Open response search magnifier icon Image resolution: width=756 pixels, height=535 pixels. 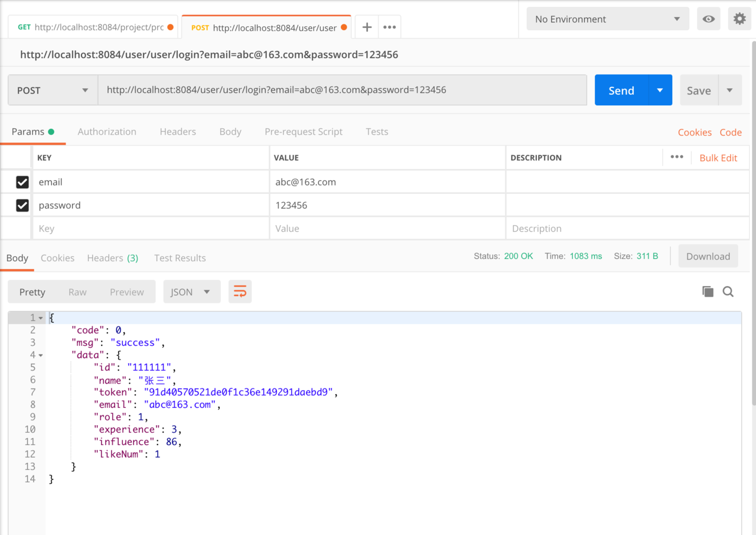[x=728, y=291]
